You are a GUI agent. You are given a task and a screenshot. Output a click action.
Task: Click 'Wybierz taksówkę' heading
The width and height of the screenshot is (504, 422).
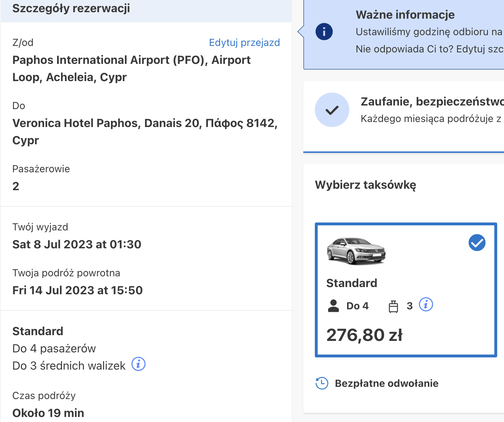(x=365, y=185)
